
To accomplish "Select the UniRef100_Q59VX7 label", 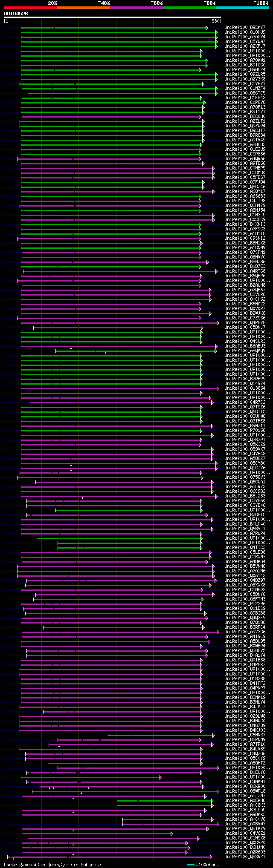I will [245, 449].
